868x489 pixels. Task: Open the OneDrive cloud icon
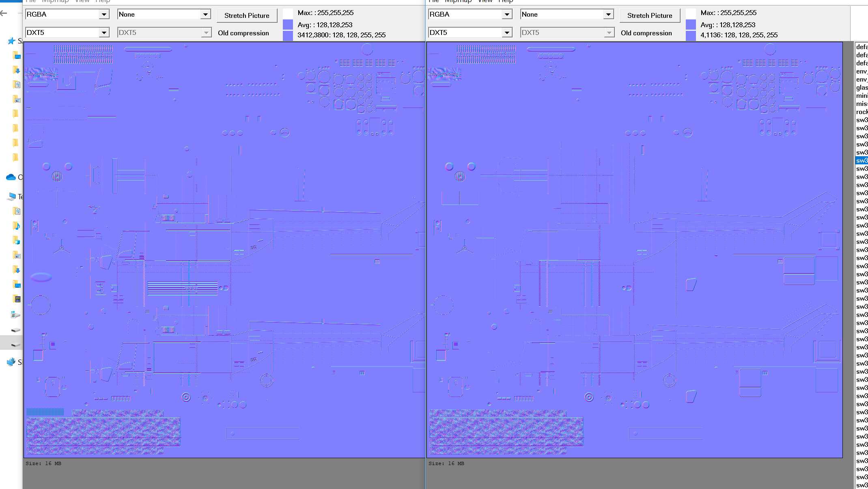[x=11, y=177]
